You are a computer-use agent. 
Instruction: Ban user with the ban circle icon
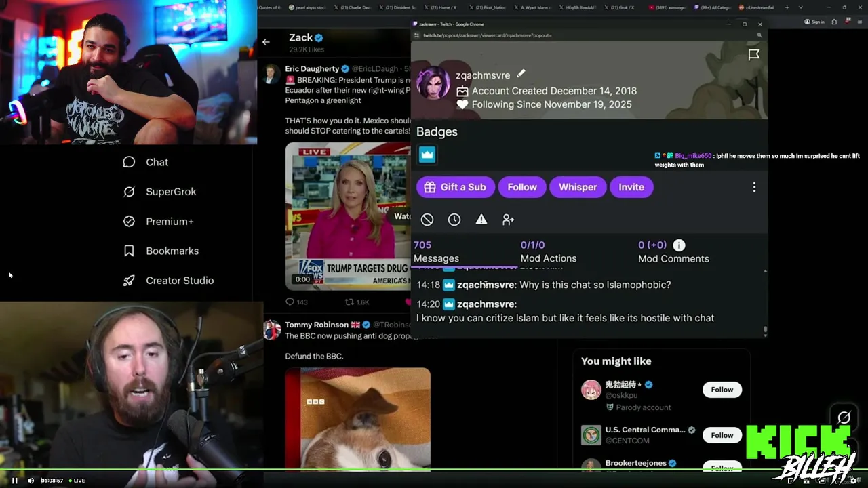coord(427,220)
